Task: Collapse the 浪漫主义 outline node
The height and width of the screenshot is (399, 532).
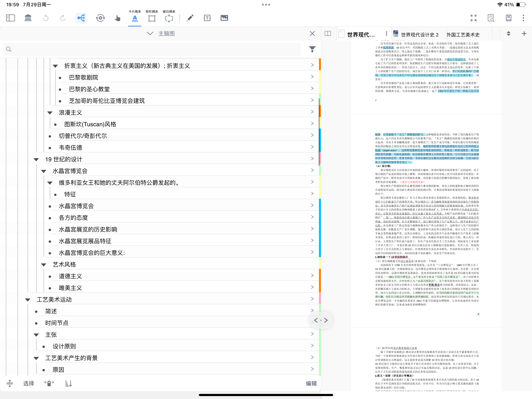Action: 50,113
